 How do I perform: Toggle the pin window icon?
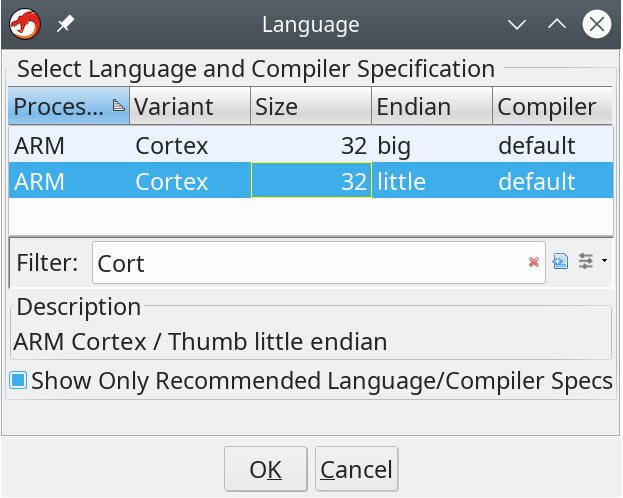coord(65,25)
